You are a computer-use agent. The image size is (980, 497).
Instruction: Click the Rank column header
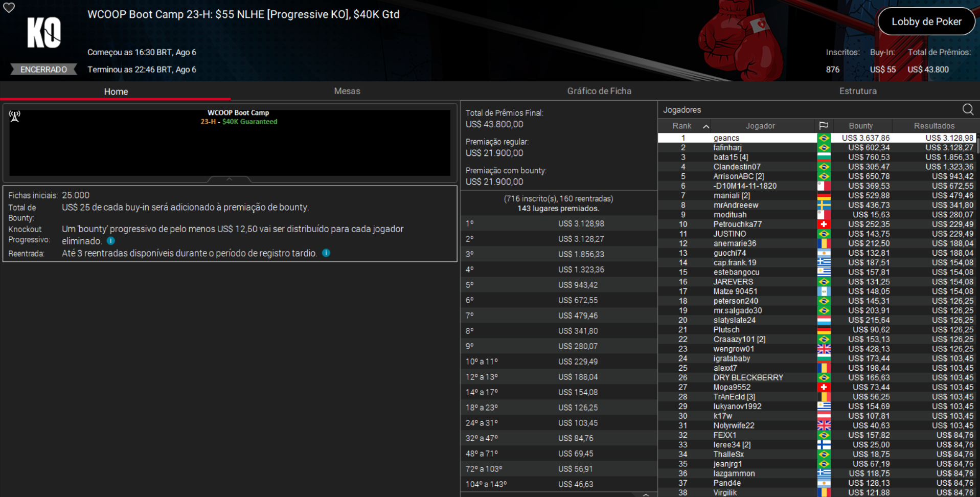click(682, 126)
